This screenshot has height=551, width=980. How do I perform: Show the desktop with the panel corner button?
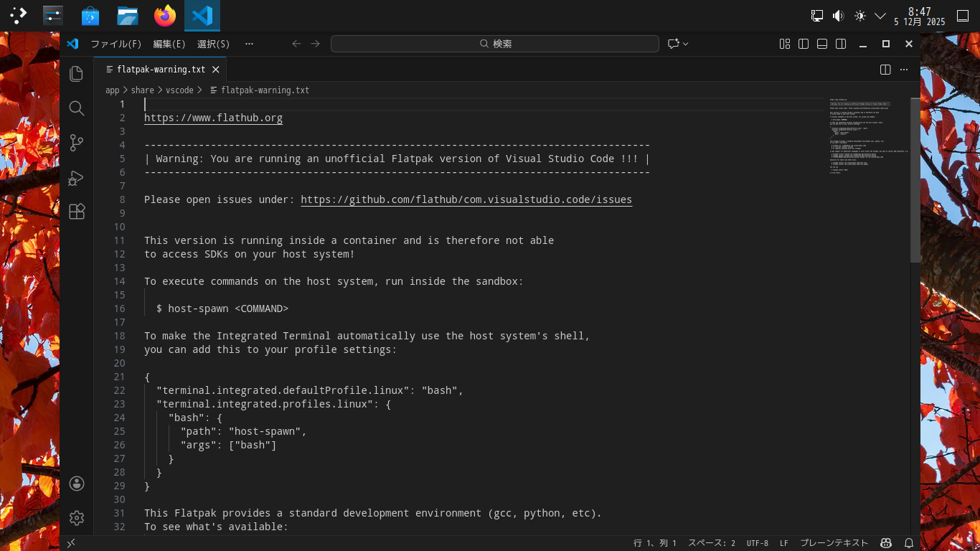click(963, 15)
